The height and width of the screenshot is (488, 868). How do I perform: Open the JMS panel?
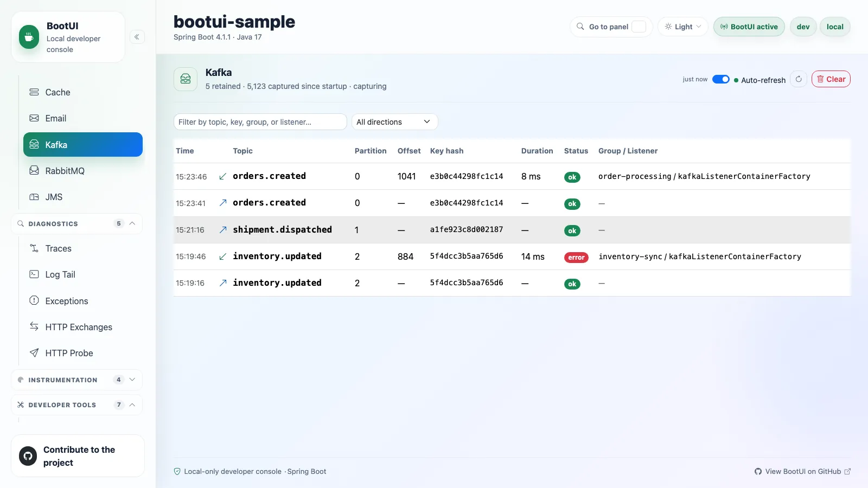[83, 197]
